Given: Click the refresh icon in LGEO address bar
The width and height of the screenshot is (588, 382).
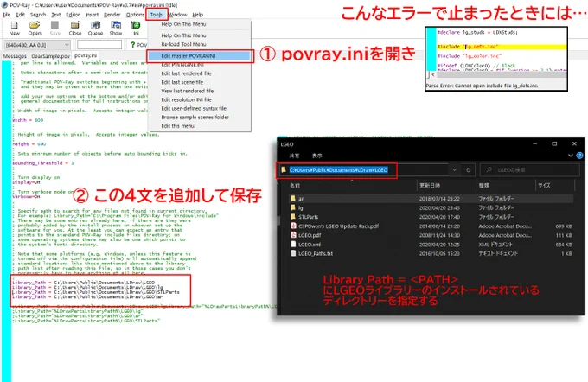Looking at the screenshot, I should pos(468,169).
